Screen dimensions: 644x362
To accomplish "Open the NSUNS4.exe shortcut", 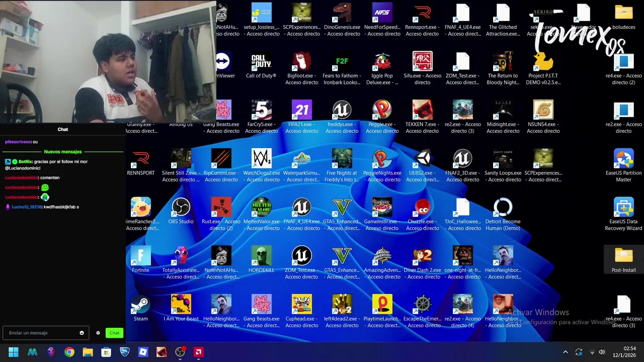I will point(543,117).
